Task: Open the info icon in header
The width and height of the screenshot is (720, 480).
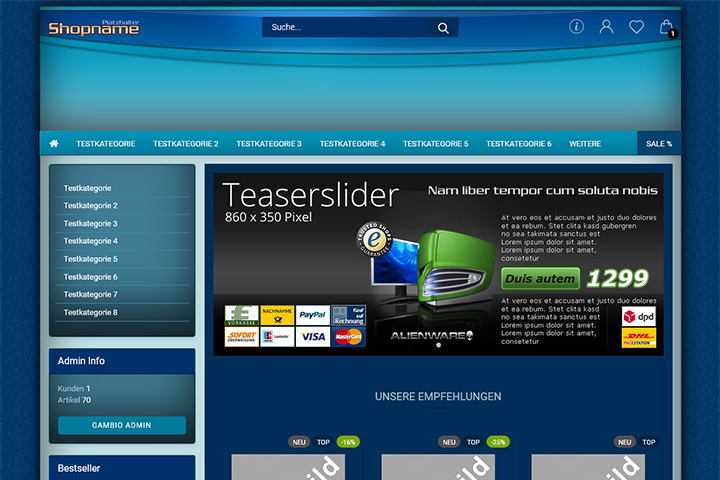Action: point(576,27)
